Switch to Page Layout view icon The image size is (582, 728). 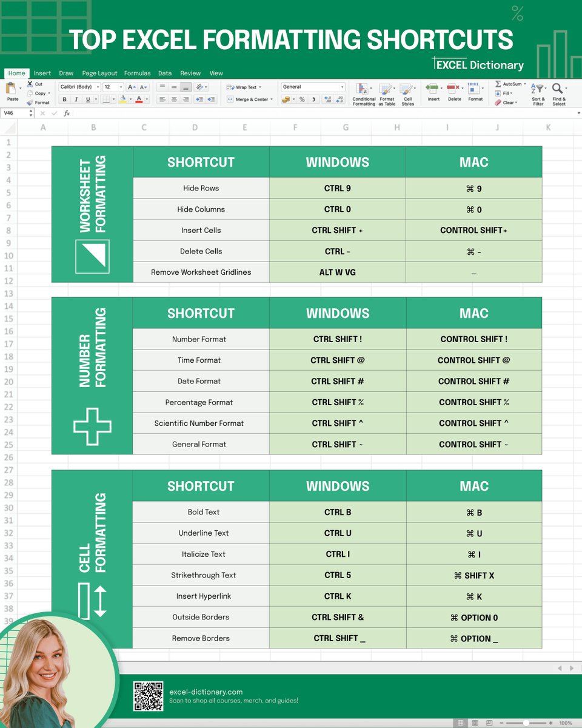(x=475, y=723)
